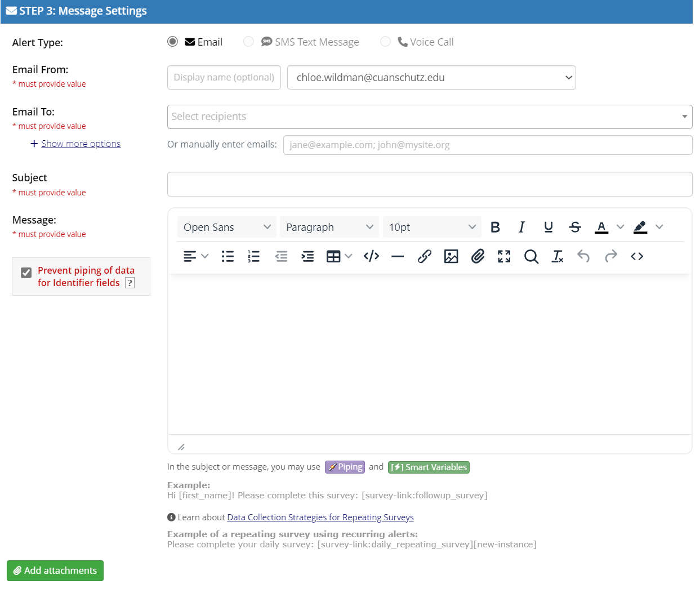This screenshot has width=700, height=589.
Task: Open search and replace in the editor
Action: pos(531,256)
